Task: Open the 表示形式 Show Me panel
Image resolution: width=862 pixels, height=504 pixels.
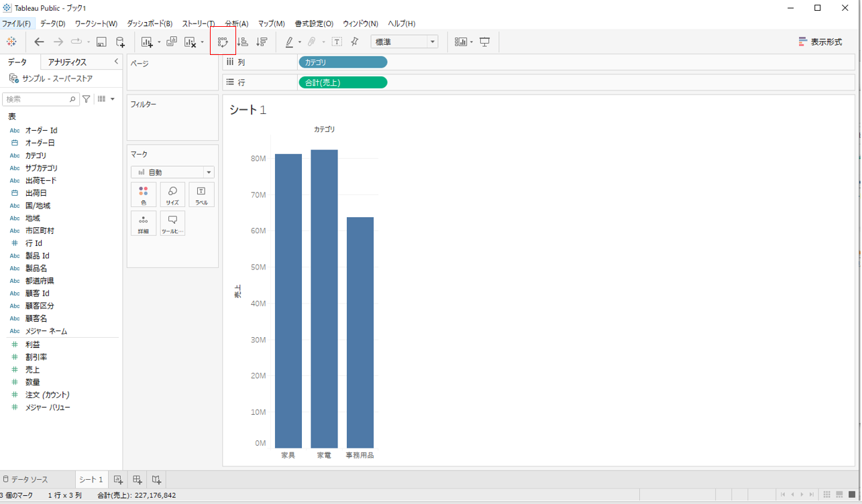Action: coord(820,42)
